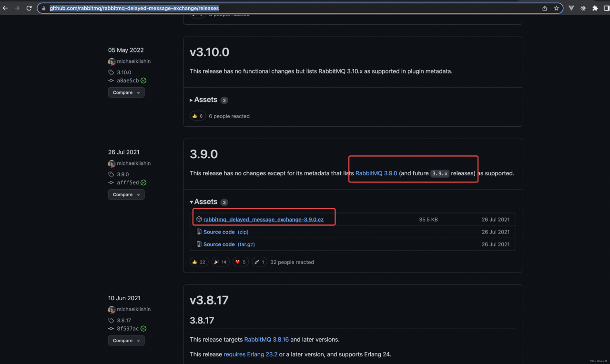Open the Vue devtools extension icon

point(571,8)
